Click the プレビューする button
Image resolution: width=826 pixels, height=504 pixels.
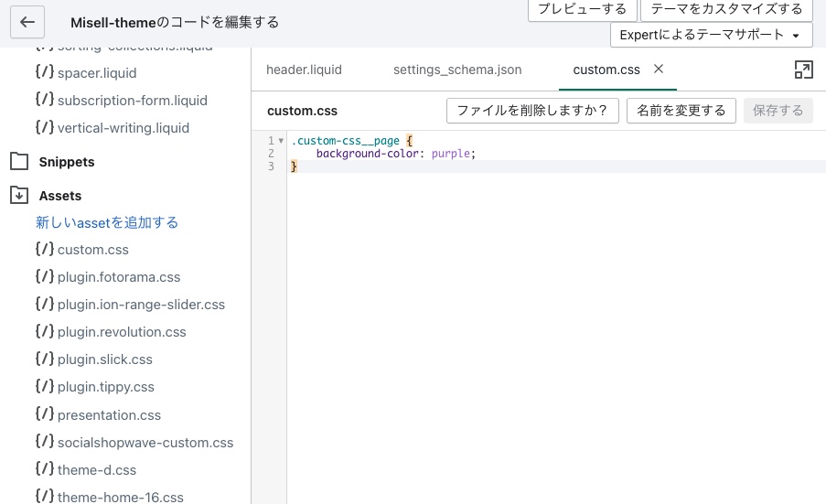point(582,10)
